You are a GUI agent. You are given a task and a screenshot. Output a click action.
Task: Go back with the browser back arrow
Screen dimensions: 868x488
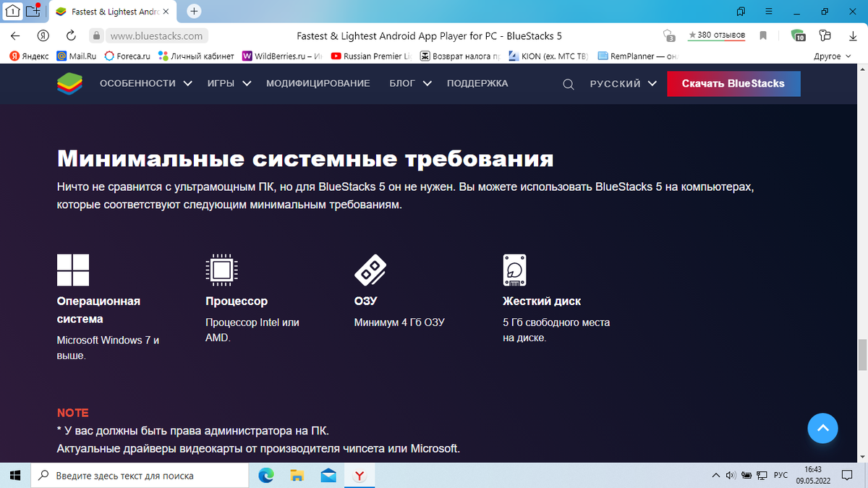(x=16, y=35)
